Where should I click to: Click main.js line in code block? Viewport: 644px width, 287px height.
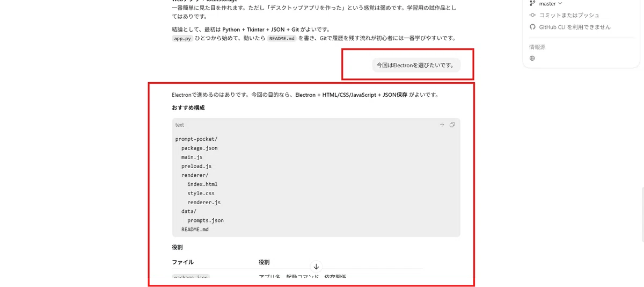[x=192, y=157]
